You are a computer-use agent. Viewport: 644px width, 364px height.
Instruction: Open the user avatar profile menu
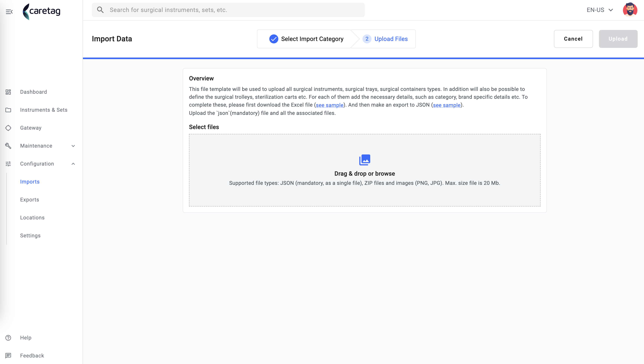pos(630,10)
